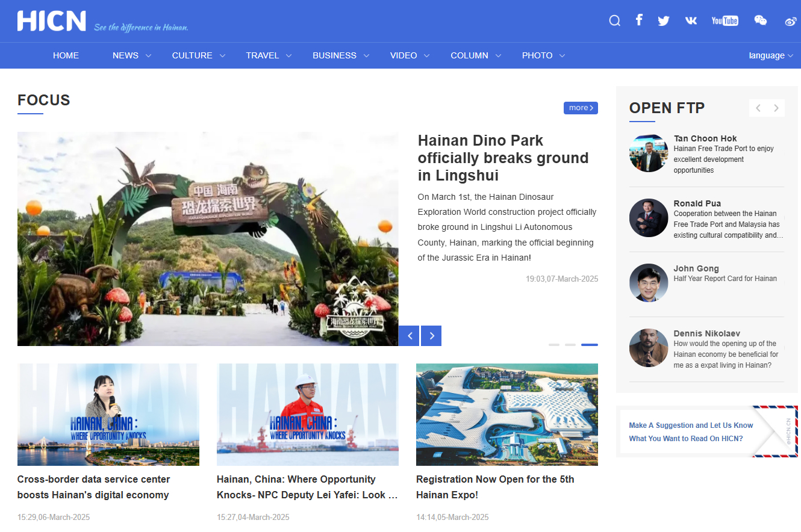Image resolution: width=801 pixels, height=532 pixels.
Task: Visit HICN Facebook page icon
Action: pyautogui.click(x=639, y=20)
